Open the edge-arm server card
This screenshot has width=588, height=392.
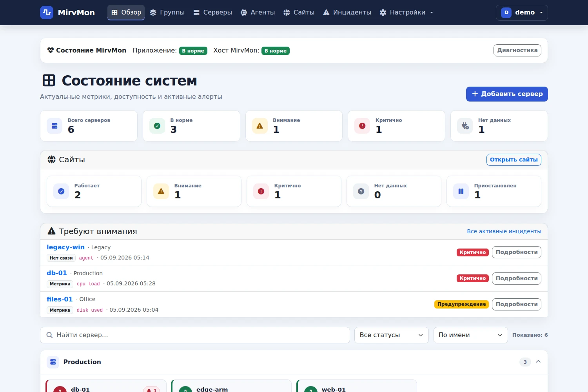coord(231,386)
